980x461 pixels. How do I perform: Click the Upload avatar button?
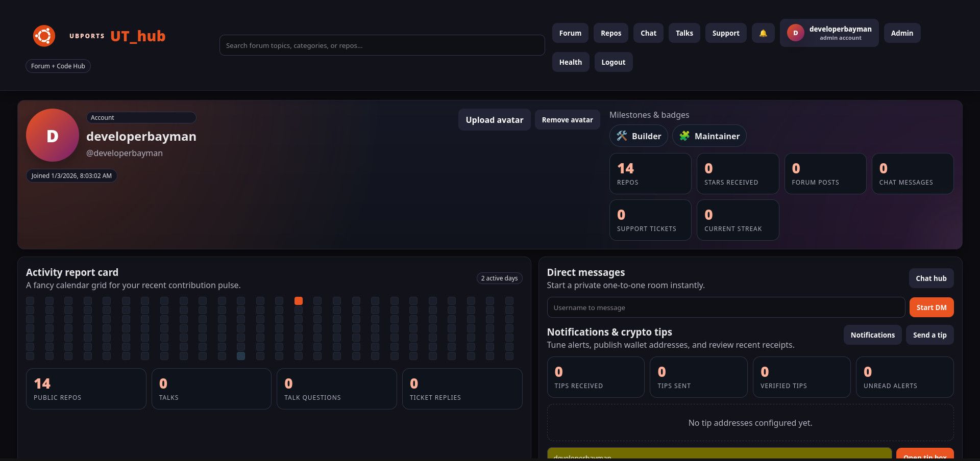pos(494,120)
